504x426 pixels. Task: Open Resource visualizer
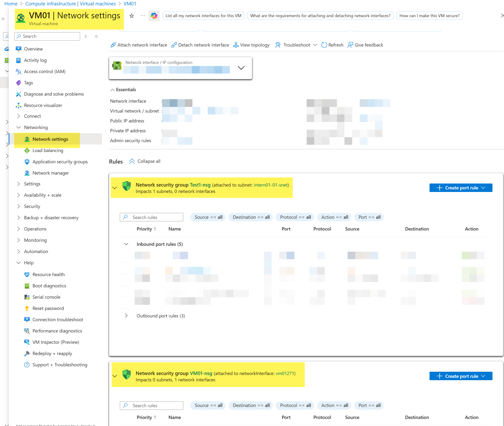(43, 105)
